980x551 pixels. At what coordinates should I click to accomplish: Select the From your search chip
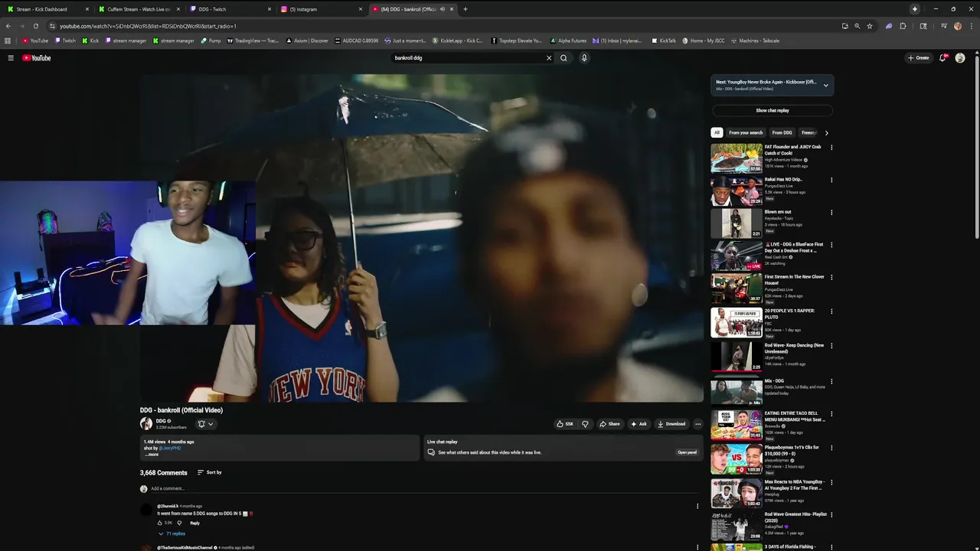746,132
